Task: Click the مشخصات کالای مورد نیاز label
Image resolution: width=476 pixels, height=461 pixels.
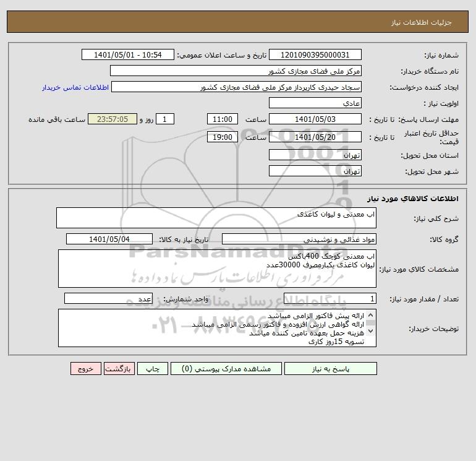Action: pyautogui.click(x=419, y=269)
